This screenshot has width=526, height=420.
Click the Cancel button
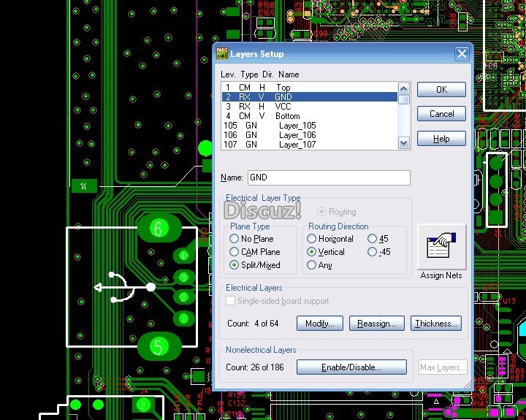coord(441,114)
